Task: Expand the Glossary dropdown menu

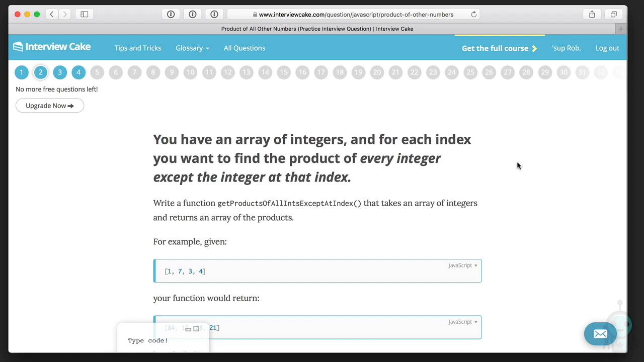Action: [192, 48]
